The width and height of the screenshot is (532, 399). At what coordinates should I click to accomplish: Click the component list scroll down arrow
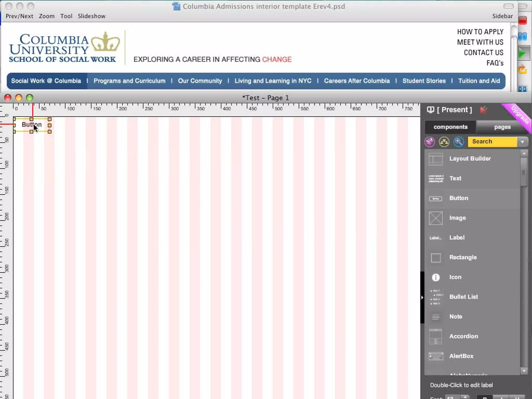click(524, 371)
